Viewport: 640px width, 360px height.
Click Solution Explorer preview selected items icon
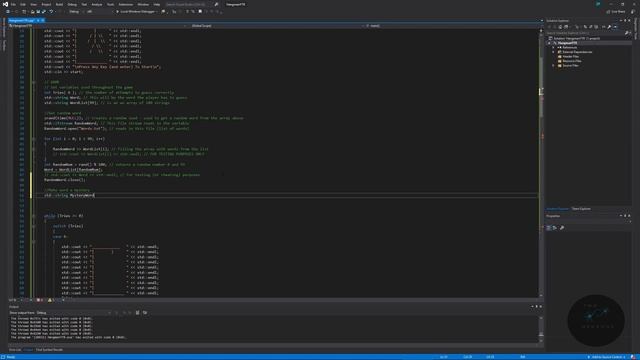[x=615, y=27]
